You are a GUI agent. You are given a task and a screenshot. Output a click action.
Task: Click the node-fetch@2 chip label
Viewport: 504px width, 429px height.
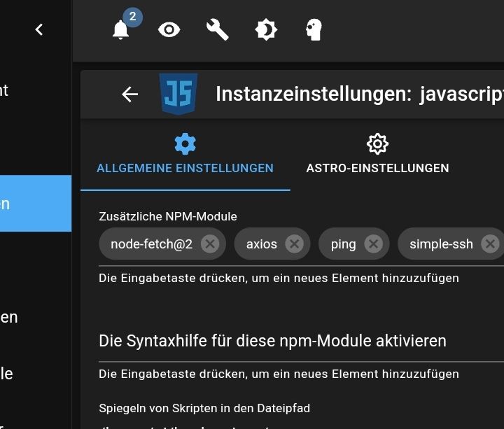coord(151,244)
